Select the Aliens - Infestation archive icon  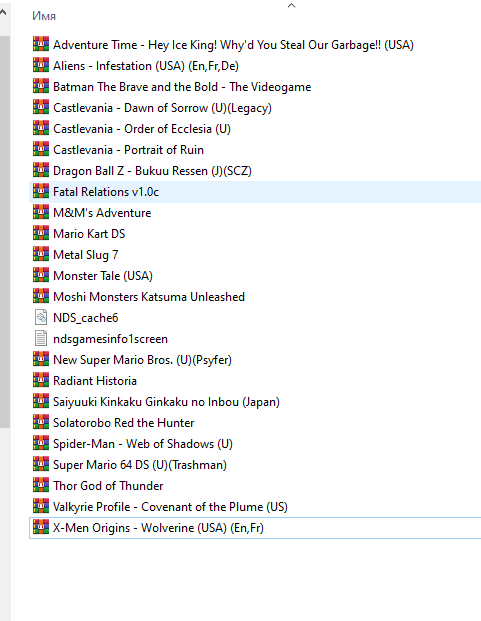tap(41, 65)
